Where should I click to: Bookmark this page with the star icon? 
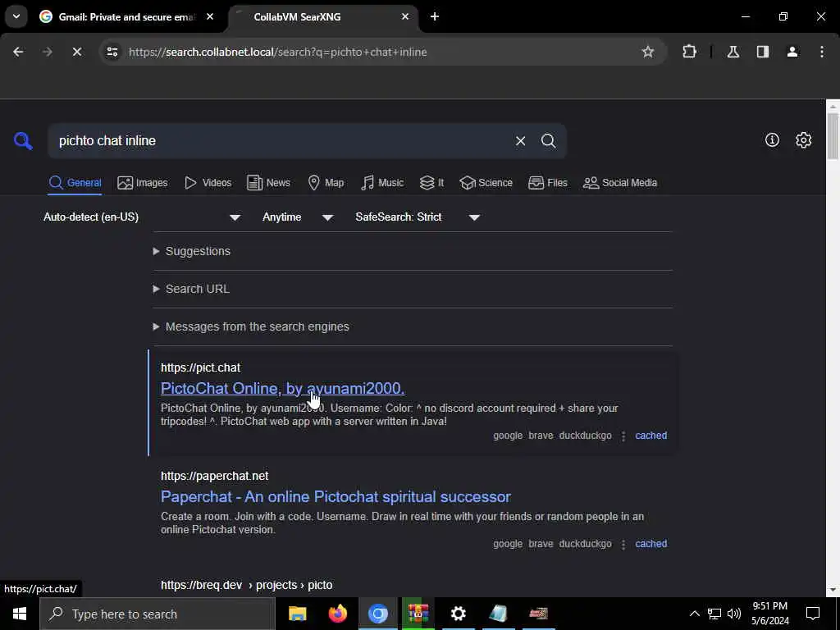[x=648, y=52]
